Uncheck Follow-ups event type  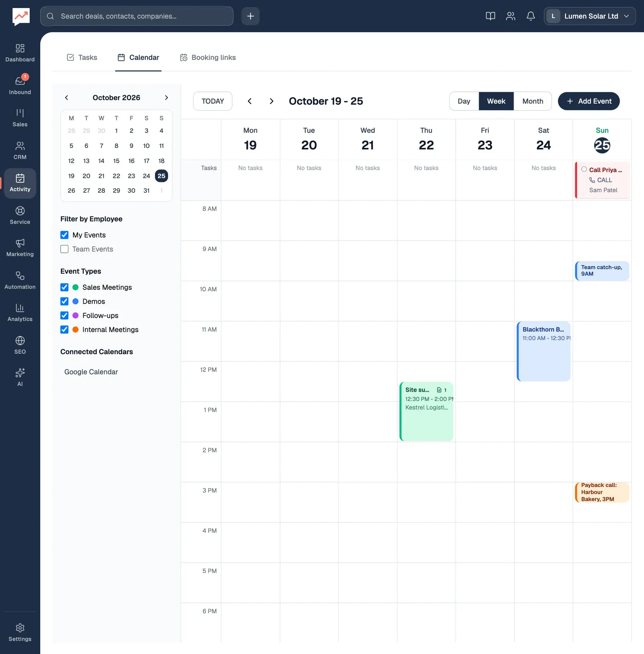[64, 316]
